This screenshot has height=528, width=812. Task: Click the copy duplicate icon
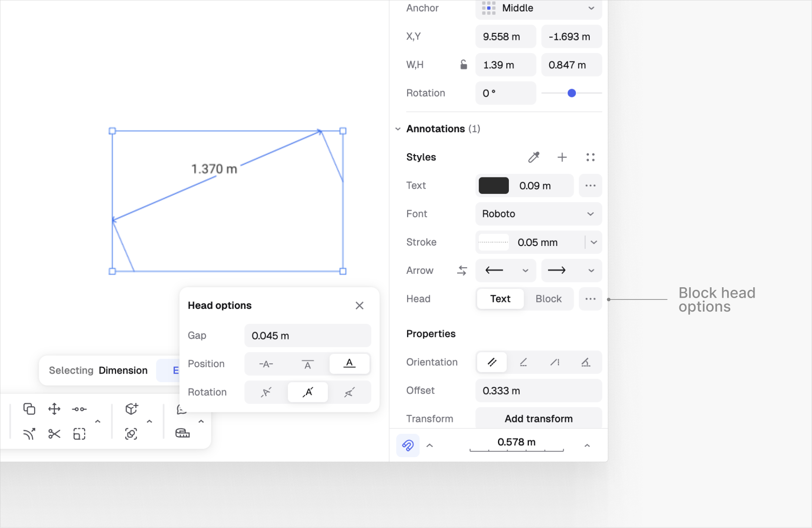tap(29, 409)
